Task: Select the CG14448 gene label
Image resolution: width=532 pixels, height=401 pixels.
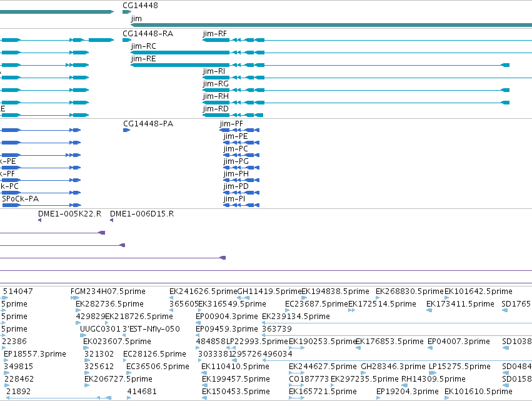Action: tap(140, 6)
